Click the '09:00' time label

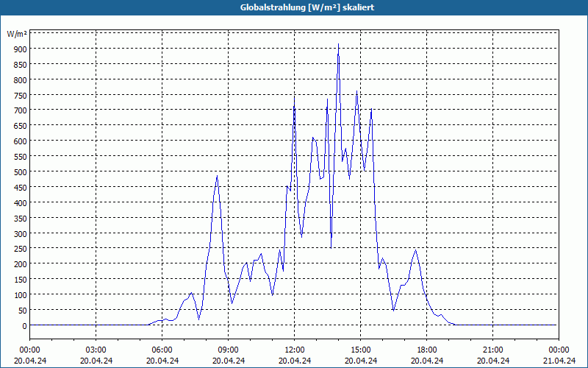pyautogui.click(x=229, y=350)
